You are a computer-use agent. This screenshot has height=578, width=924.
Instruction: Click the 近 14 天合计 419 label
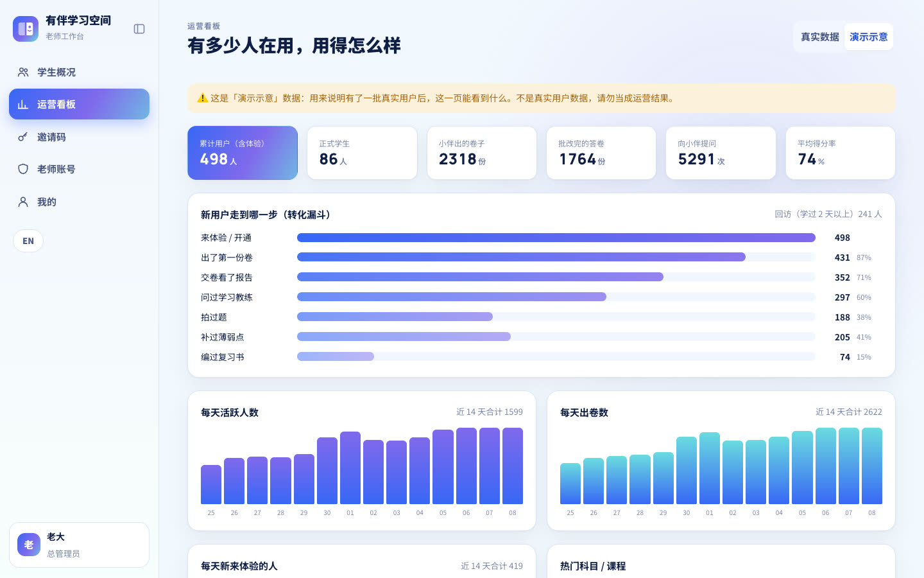click(x=492, y=566)
